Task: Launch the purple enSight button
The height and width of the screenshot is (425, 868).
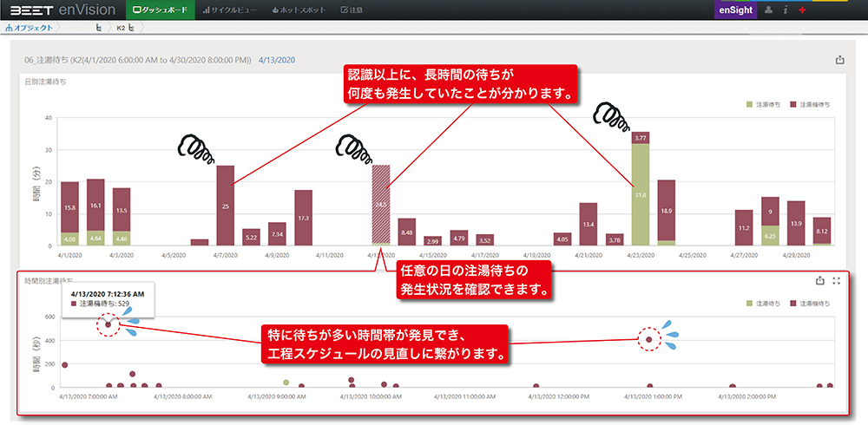Action: (x=738, y=10)
